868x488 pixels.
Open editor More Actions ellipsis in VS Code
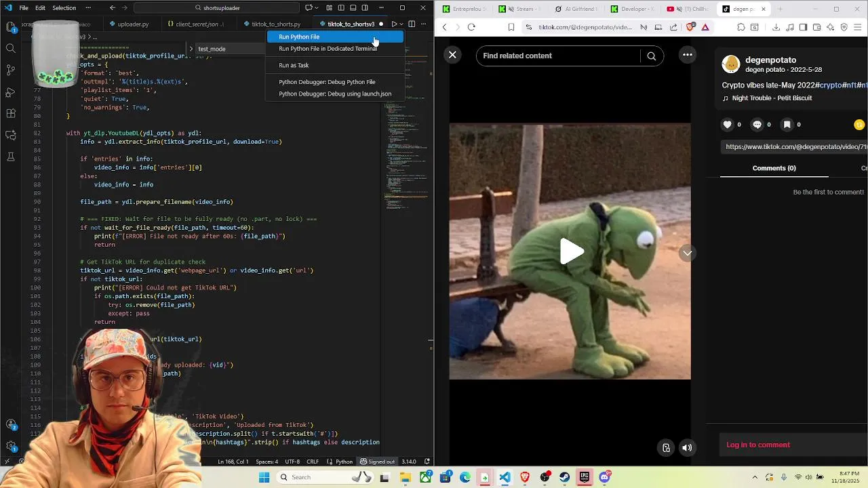point(424,24)
